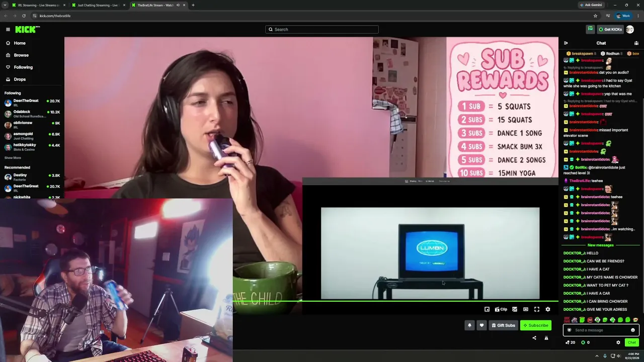The image size is (644, 362).
Task: Open the chat emoji picker
Action: (x=633, y=330)
